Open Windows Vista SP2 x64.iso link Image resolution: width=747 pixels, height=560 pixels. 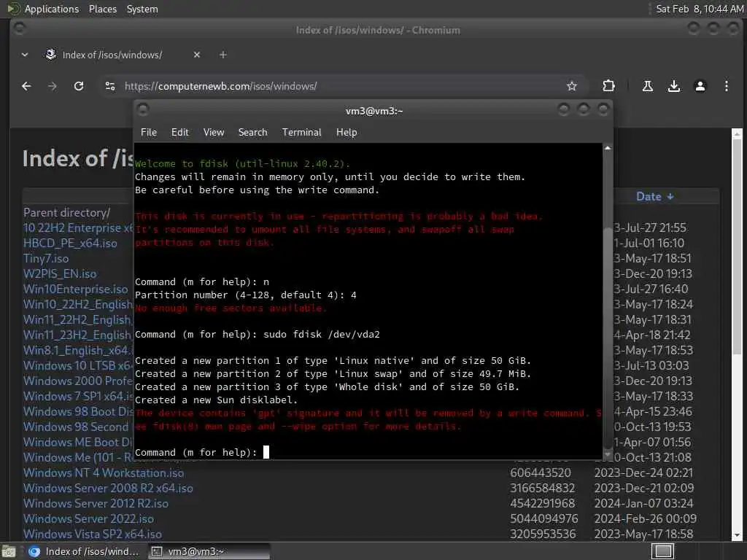pyautogui.click(x=93, y=534)
